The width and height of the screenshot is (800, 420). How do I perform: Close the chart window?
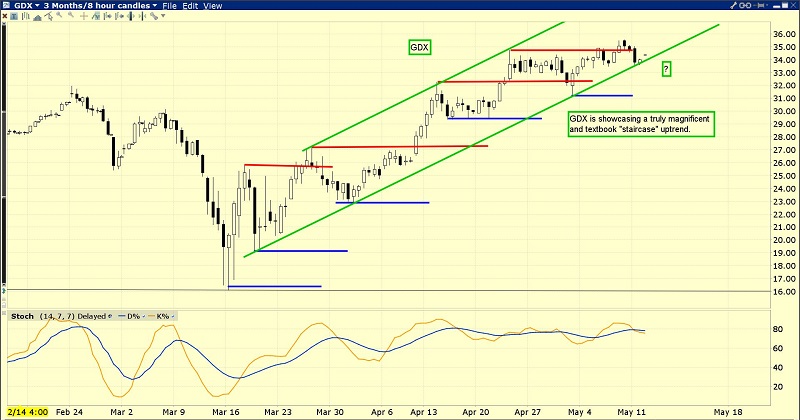(x=793, y=5)
